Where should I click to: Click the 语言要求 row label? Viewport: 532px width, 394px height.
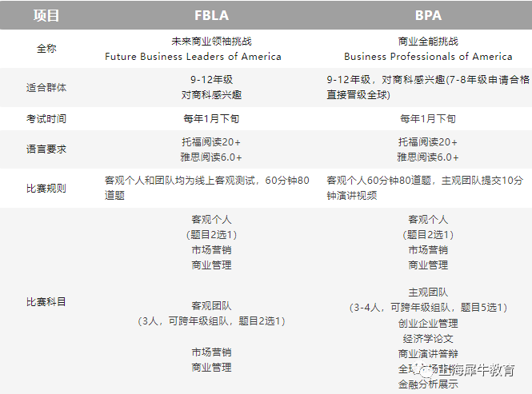(x=46, y=149)
